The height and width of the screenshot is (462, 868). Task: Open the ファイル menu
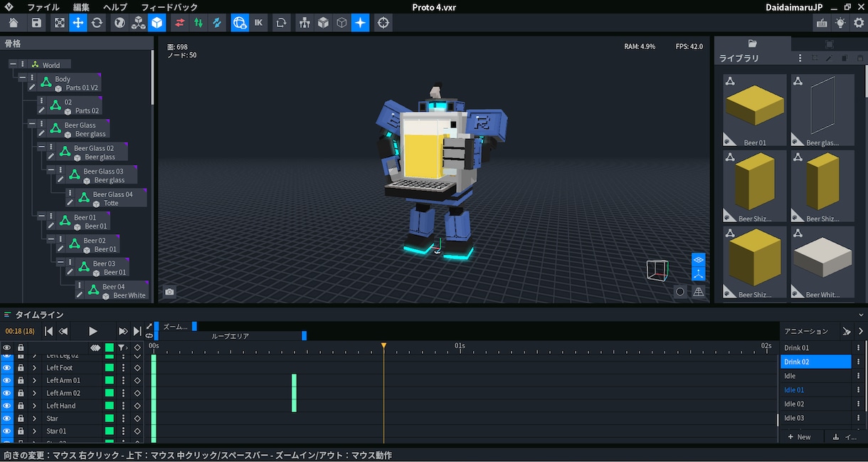[x=43, y=6]
